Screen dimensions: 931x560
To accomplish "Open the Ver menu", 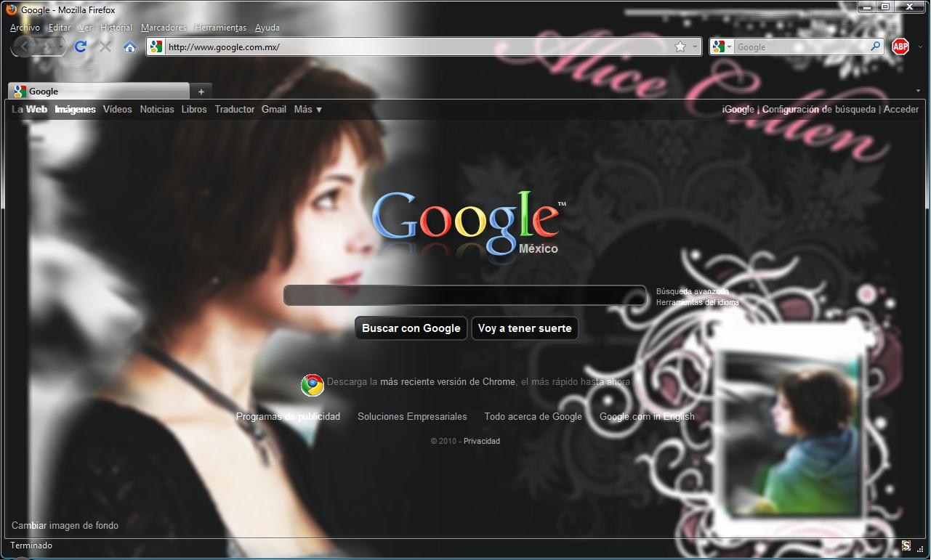I will (x=85, y=28).
